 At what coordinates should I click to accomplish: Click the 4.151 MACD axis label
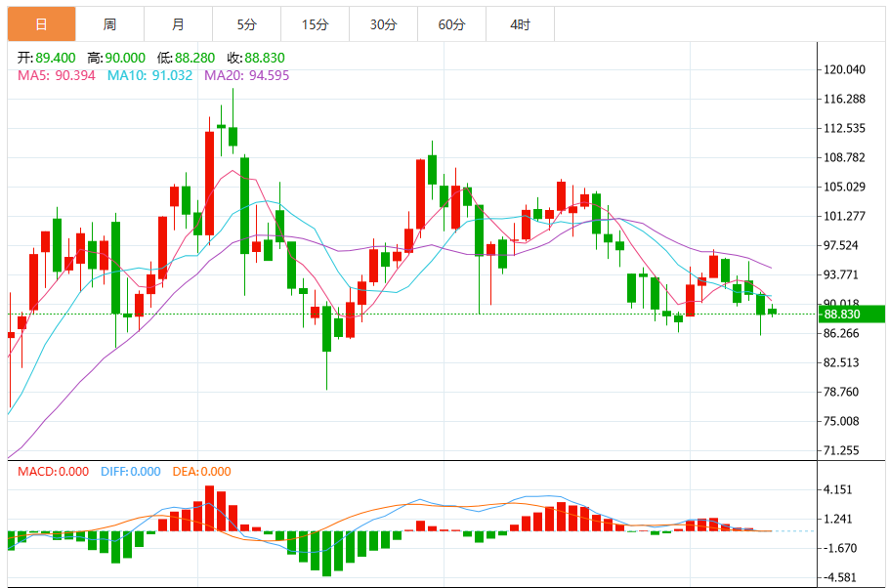tap(838, 490)
